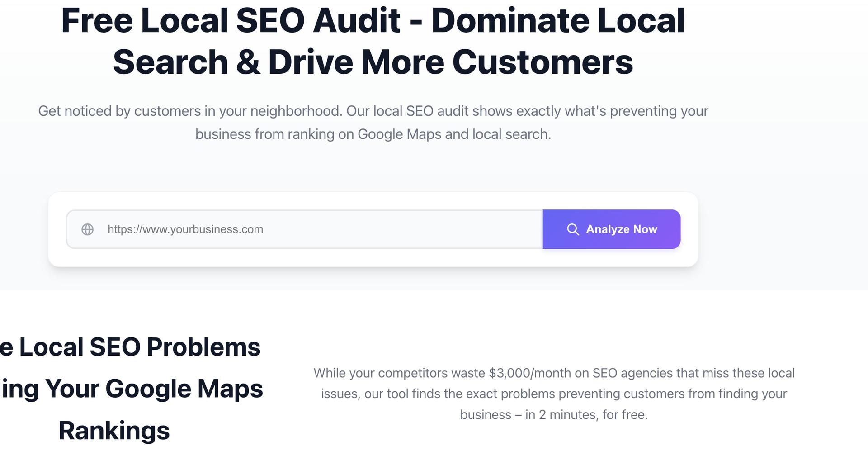This screenshot has width=868, height=456.
Task: Click the Analyze Now button
Action: 612,229
